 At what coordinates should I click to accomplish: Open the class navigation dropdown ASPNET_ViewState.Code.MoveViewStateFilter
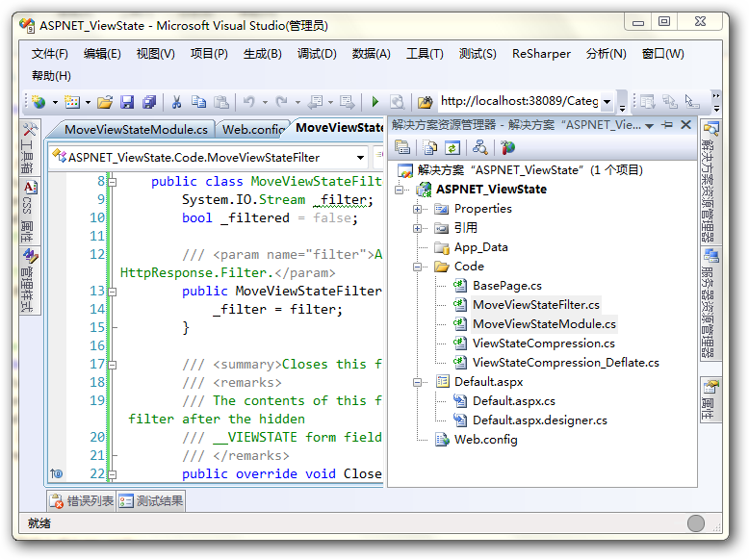coord(208,157)
